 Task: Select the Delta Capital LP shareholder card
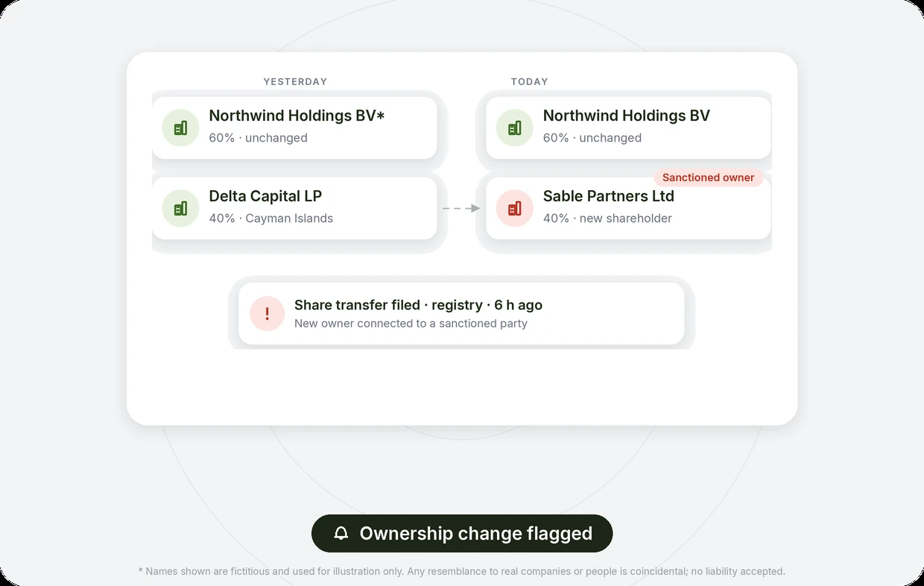[294, 208]
